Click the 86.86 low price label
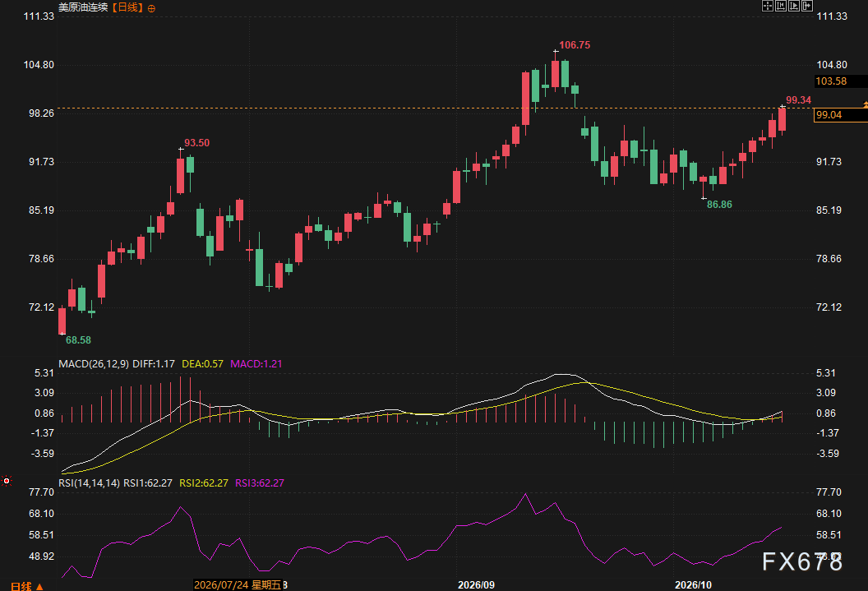The height and width of the screenshot is (591, 868). pyautogui.click(x=720, y=205)
